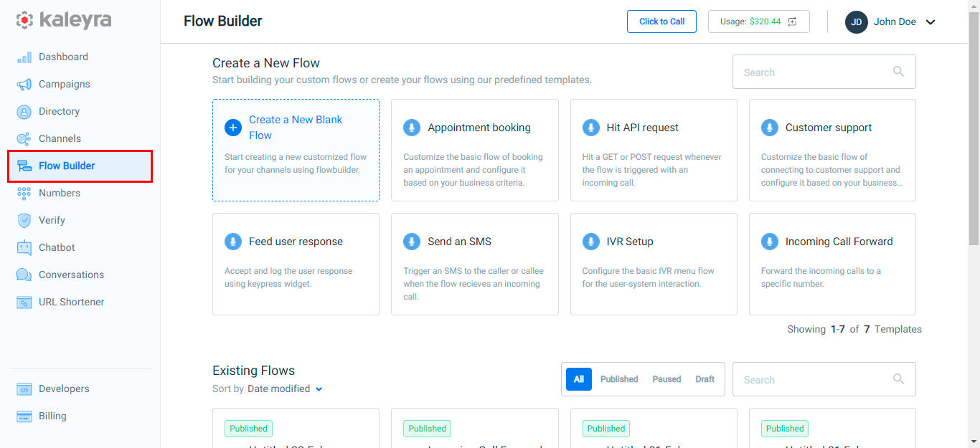Click the URL Shortener menu label
Viewport: 980px width, 448px height.
pyautogui.click(x=72, y=302)
